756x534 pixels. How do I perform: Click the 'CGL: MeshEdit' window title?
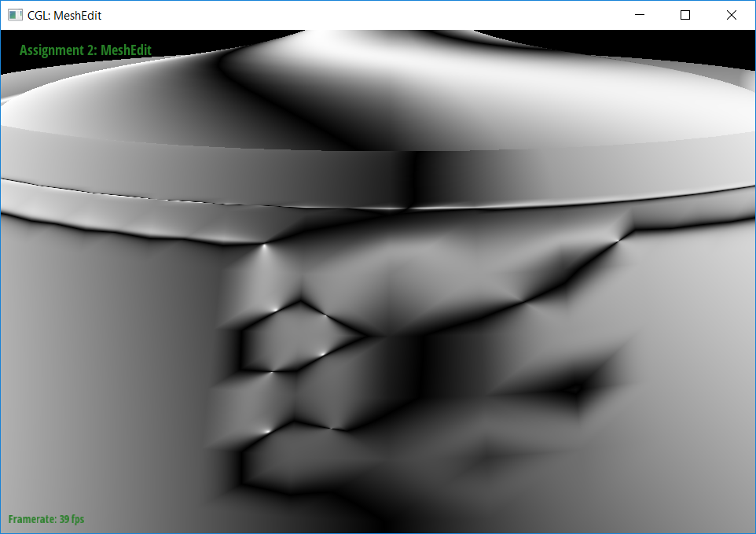[x=64, y=16]
